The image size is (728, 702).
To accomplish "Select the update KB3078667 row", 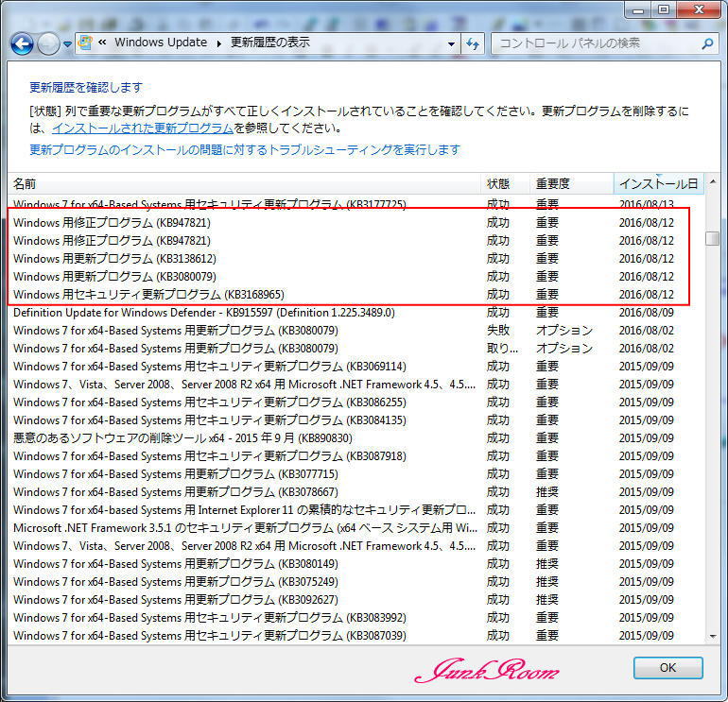I will tap(355, 492).
